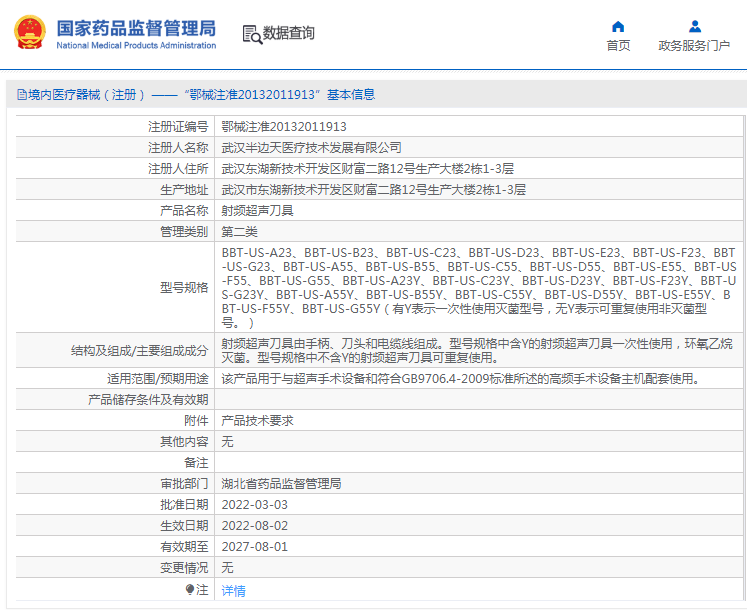Select the registration number 鄂械注准20132011913 value
The image size is (747, 610).
coord(284,127)
